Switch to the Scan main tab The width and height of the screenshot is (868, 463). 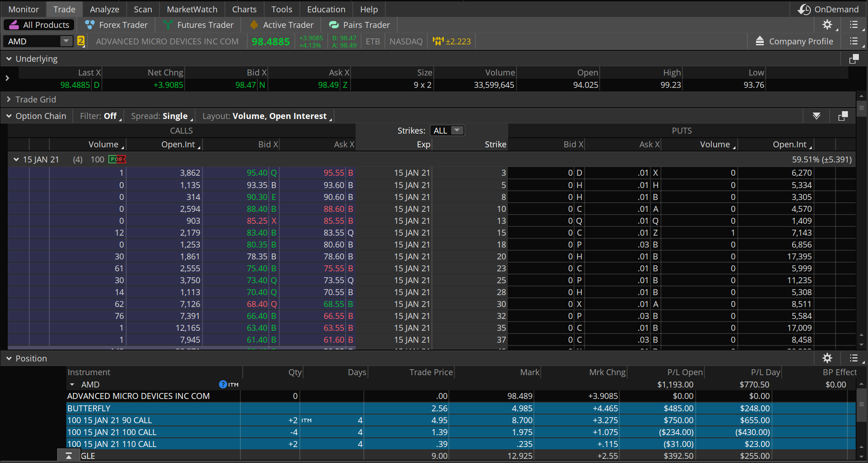tap(143, 9)
